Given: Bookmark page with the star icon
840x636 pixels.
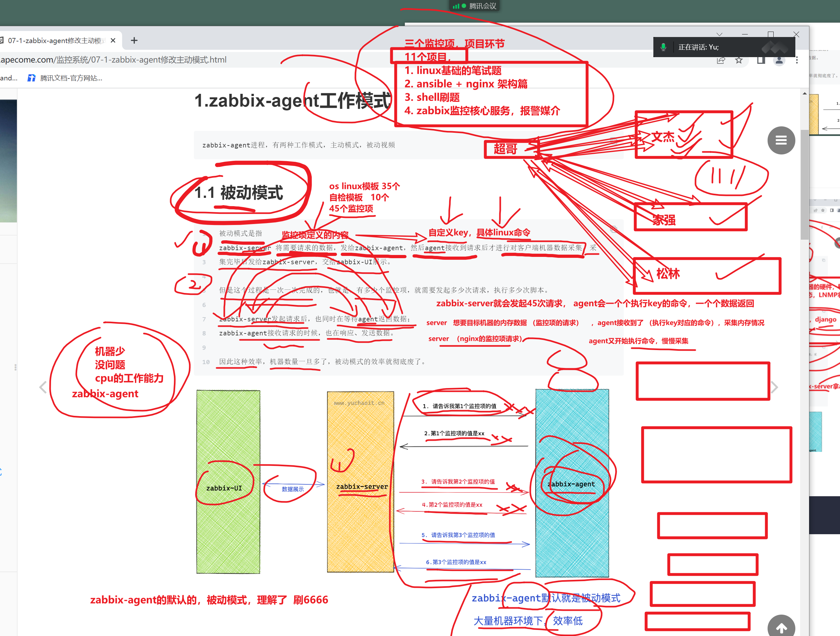Looking at the screenshot, I should click(739, 60).
